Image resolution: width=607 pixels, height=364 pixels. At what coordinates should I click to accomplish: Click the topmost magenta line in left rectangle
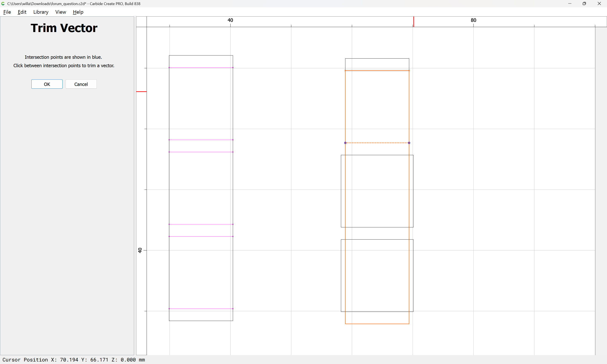pyautogui.click(x=201, y=67)
